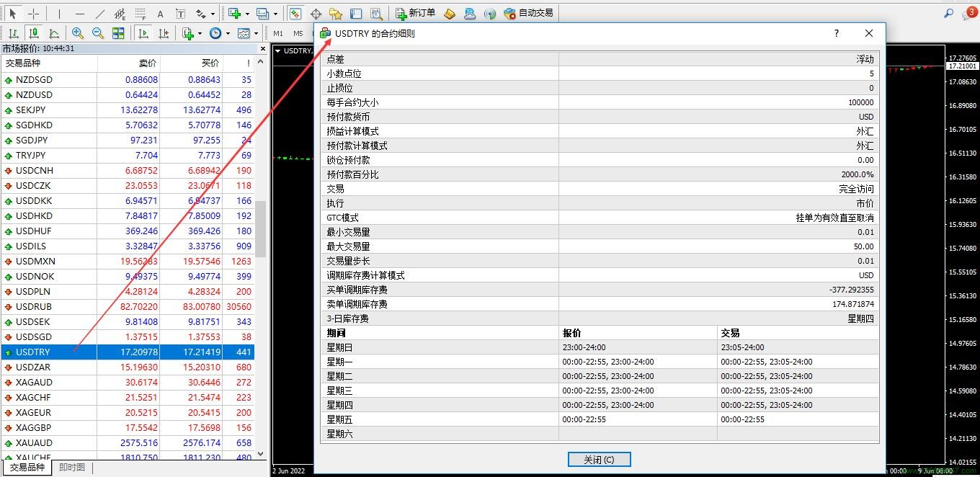This screenshot has height=477, width=980.
Task: Select the text 'A' tool
Action: 160,13
